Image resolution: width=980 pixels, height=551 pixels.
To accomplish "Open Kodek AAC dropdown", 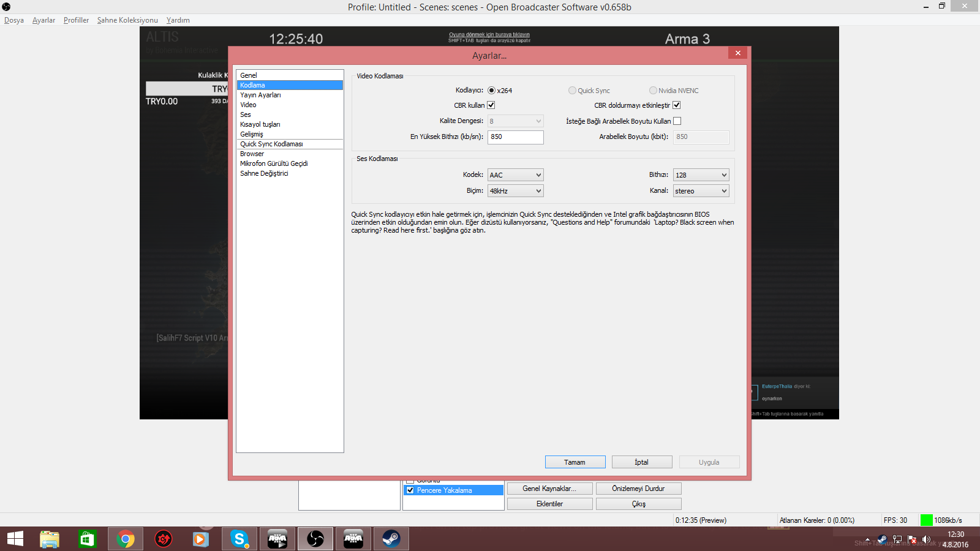I will click(516, 175).
